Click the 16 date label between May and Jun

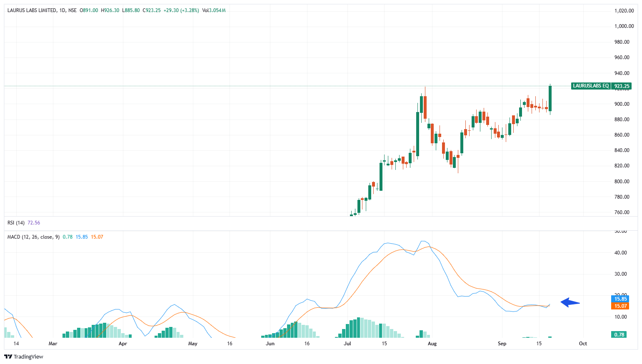(230, 344)
